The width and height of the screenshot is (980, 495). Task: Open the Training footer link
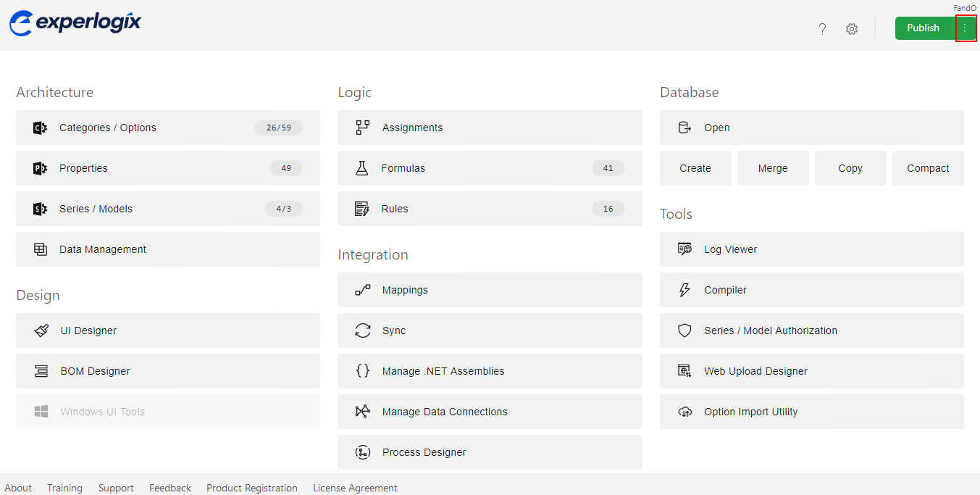[x=64, y=488]
